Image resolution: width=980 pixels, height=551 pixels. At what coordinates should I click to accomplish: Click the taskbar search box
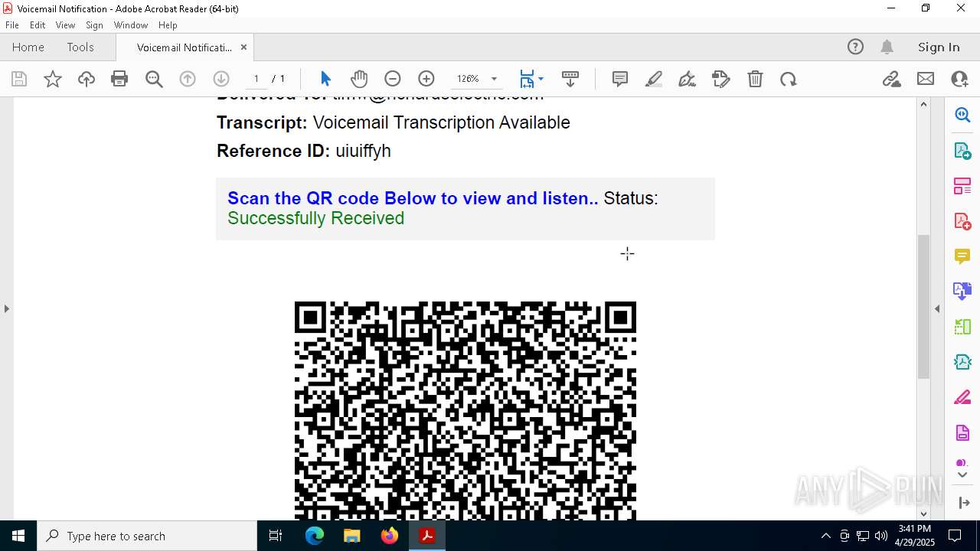tap(147, 536)
